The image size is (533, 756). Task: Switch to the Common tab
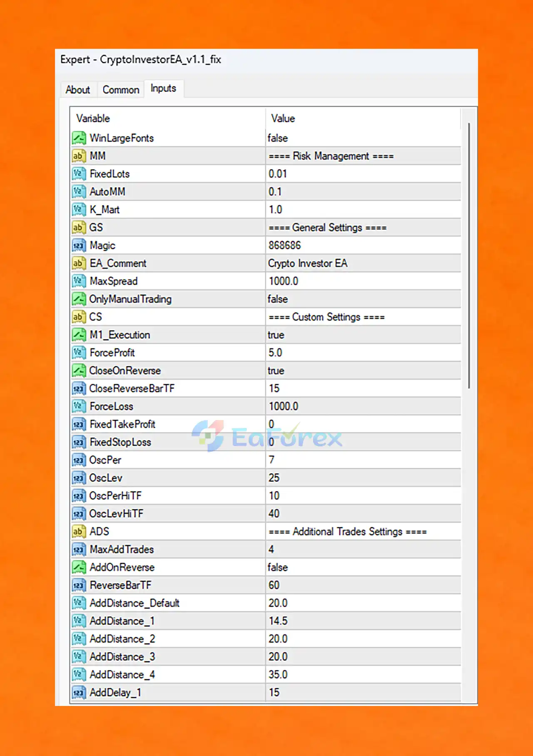tap(121, 90)
